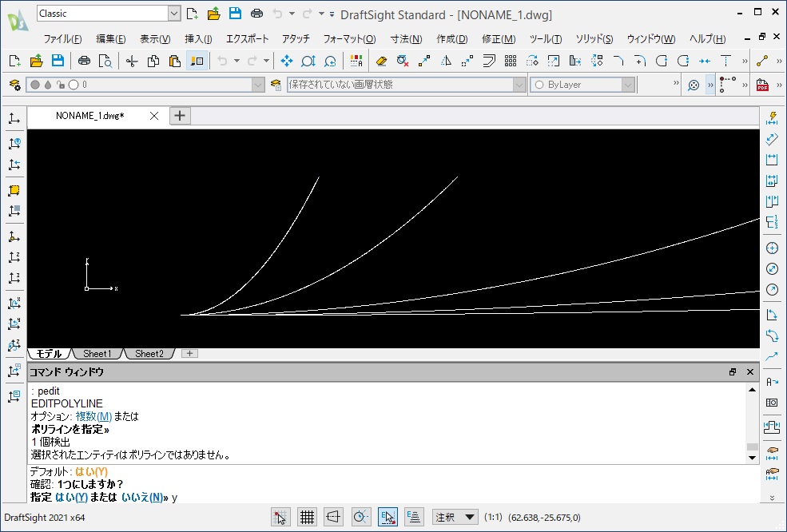This screenshot has height=532, width=787.
Task: Click the New drawing icon in Standard toolbar
Action: click(x=14, y=62)
